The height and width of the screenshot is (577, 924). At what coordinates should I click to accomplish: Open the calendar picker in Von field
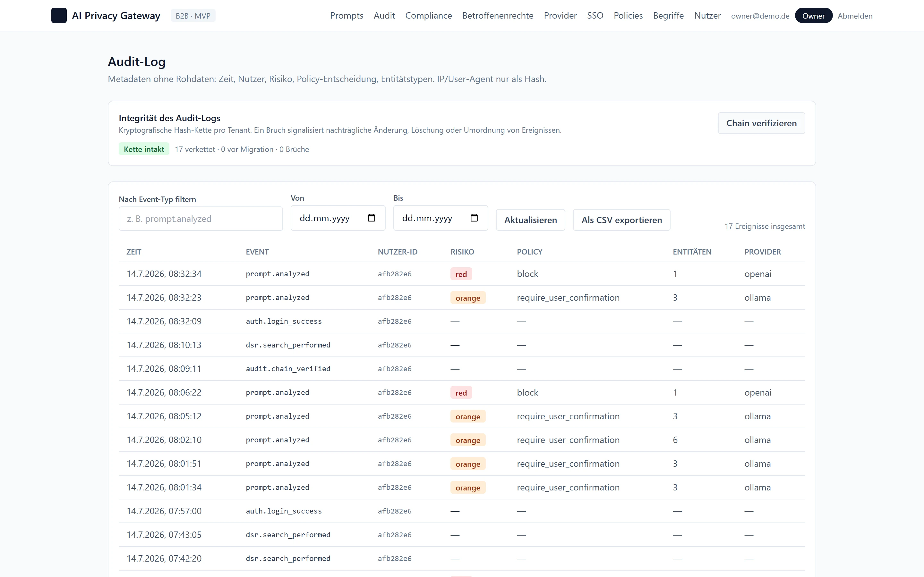(x=371, y=218)
